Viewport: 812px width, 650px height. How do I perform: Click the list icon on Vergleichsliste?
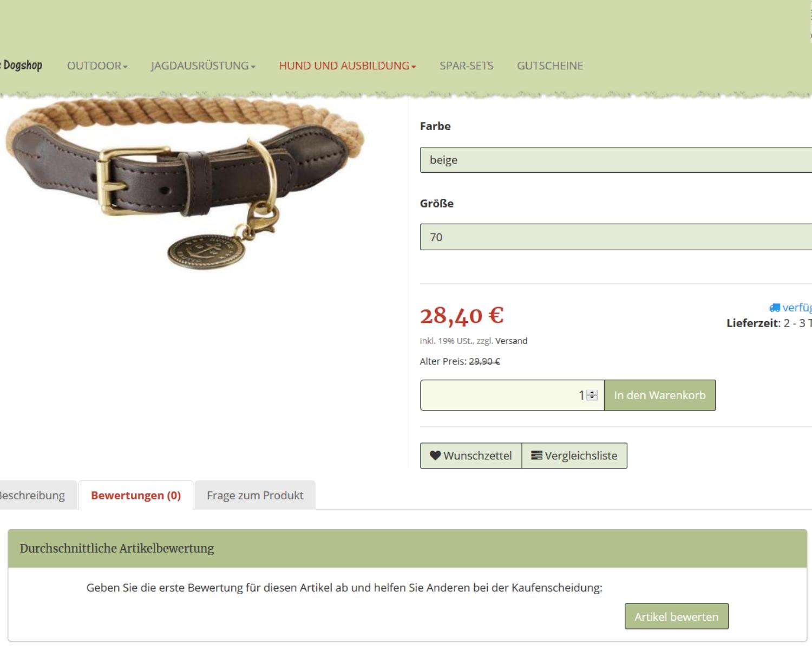click(x=536, y=456)
